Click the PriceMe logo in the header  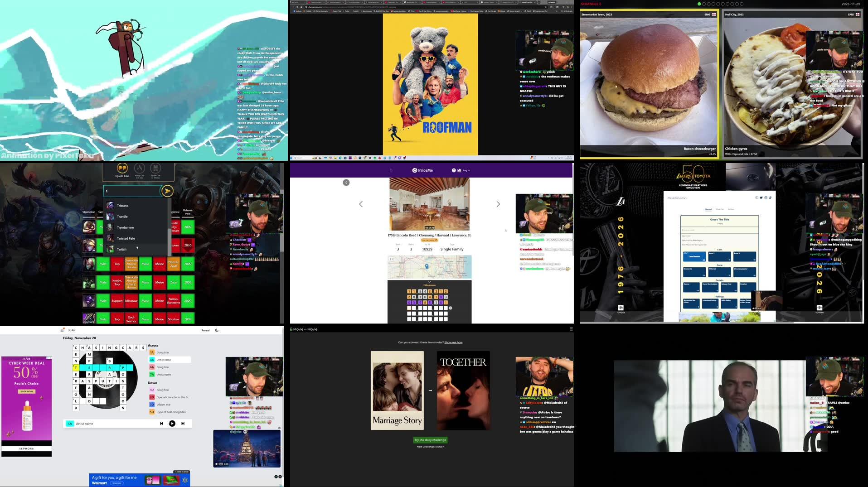click(x=422, y=170)
